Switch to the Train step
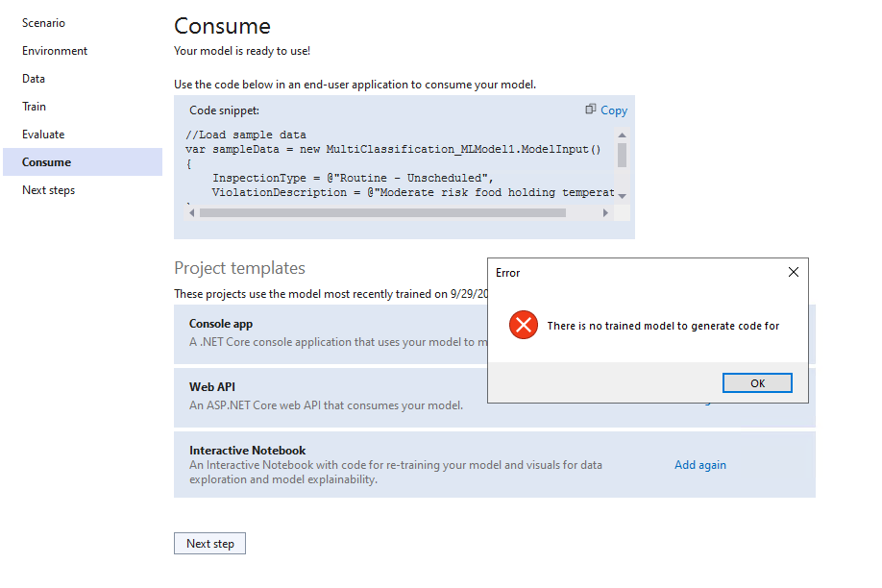 pyautogui.click(x=33, y=106)
